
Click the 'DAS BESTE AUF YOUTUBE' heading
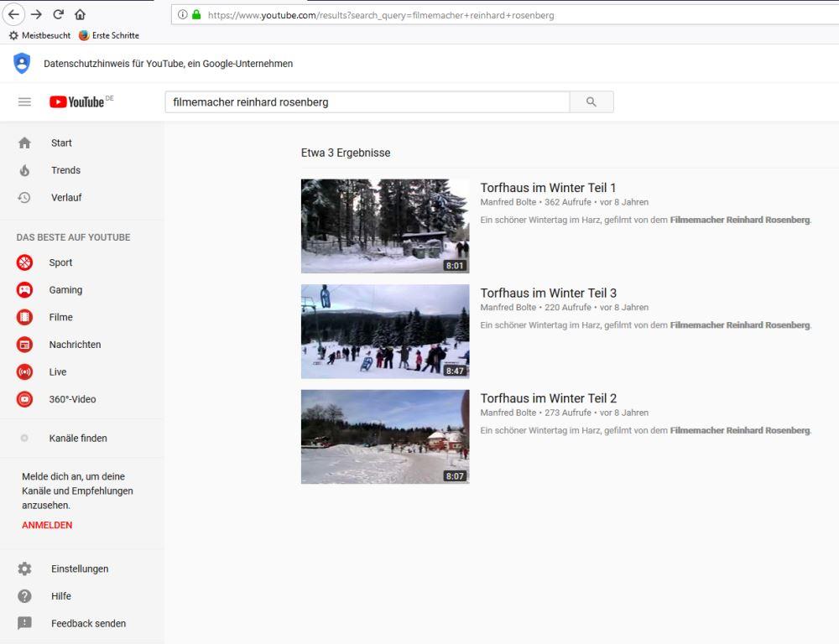click(x=73, y=237)
